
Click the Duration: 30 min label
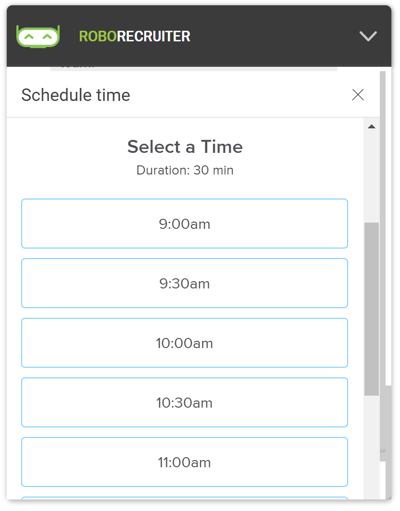(x=185, y=170)
